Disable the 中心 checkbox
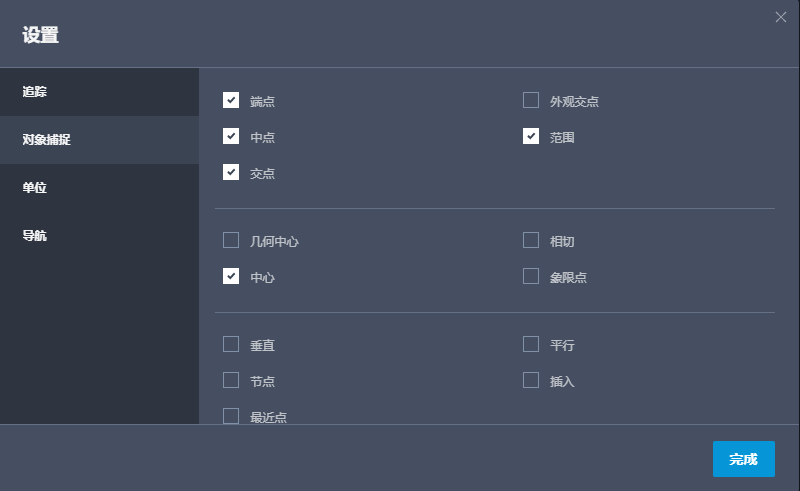 (x=231, y=276)
